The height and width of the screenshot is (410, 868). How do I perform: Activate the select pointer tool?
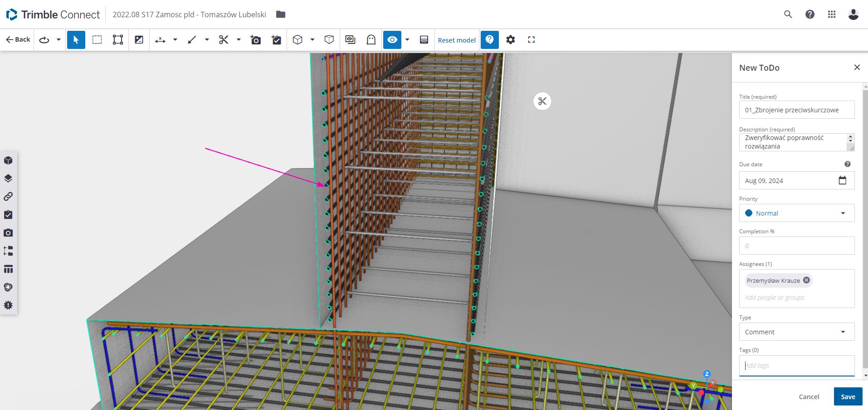(x=76, y=40)
